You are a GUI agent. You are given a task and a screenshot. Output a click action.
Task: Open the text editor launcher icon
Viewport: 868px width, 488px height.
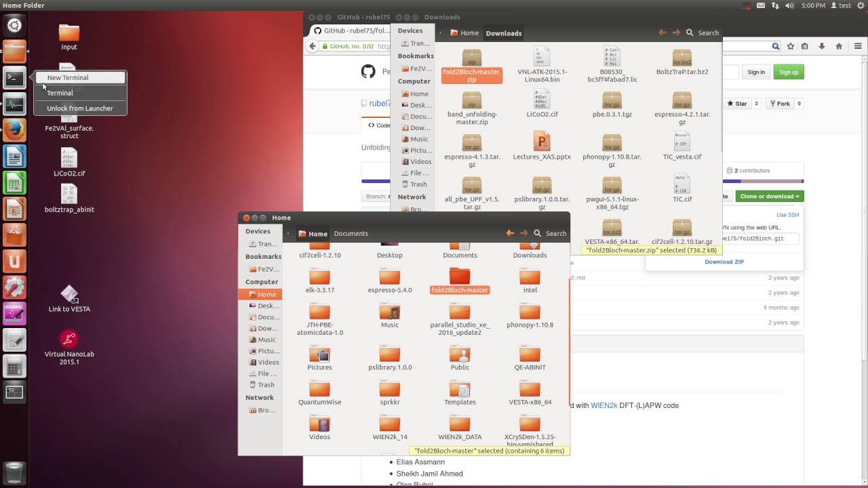(x=14, y=340)
